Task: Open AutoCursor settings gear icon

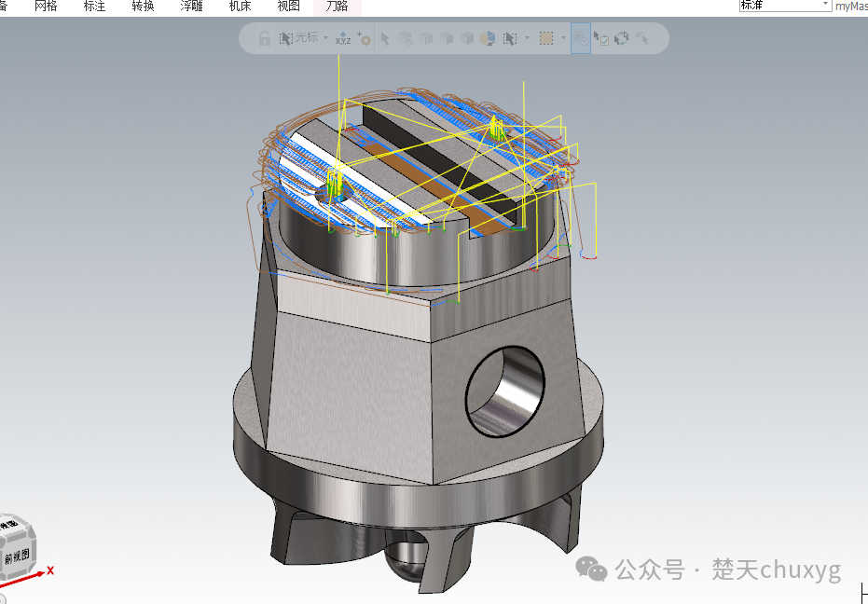Action: (364, 38)
